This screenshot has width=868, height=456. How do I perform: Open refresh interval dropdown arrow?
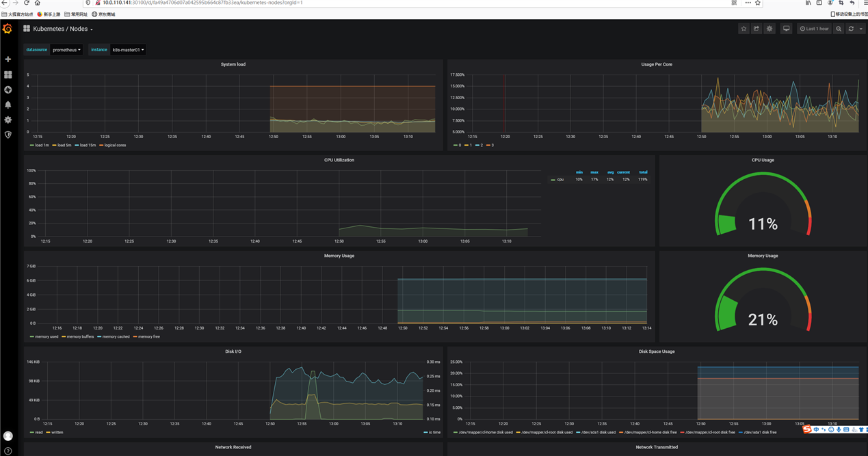(x=860, y=29)
